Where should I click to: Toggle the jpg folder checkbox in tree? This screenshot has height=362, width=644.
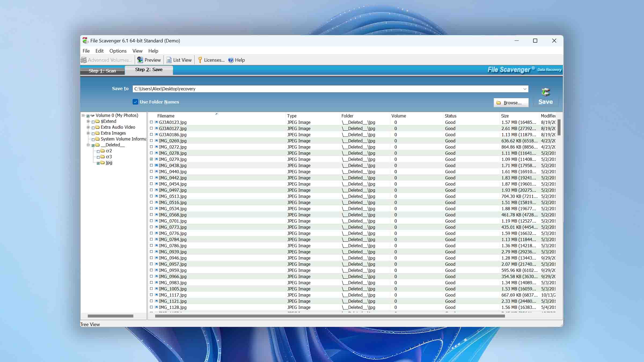pyautogui.click(x=98, y=163)
